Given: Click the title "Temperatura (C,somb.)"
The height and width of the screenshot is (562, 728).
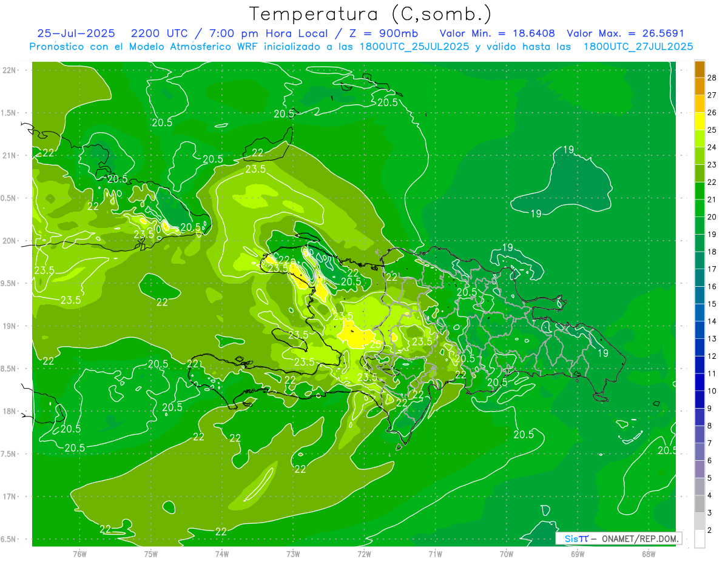Looking at the screenshot, I should (371, 13).
